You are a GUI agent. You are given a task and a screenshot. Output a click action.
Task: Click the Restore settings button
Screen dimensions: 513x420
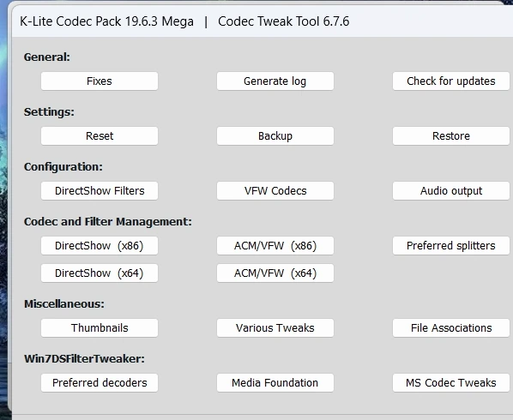[451, 136]
